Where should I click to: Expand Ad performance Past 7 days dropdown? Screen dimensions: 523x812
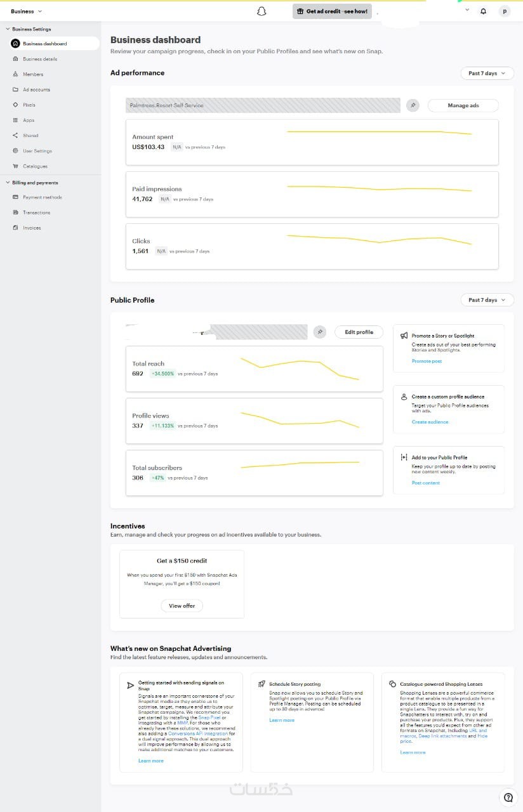tap(487, 73)
